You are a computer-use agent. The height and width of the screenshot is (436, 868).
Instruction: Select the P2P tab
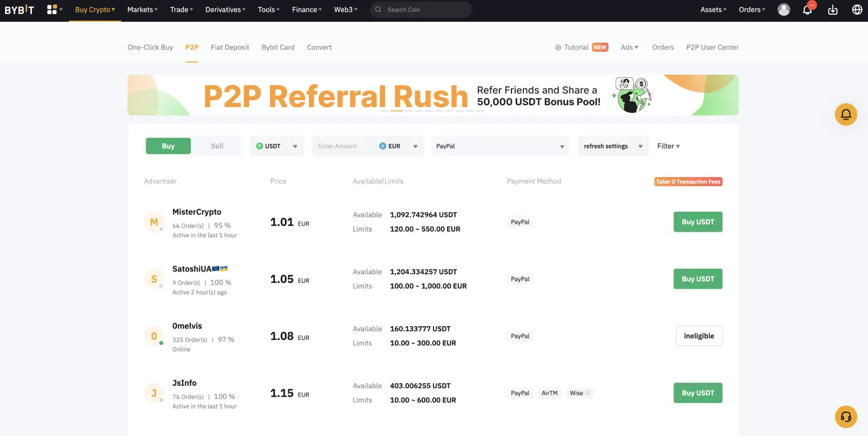[x=192, y=47]
